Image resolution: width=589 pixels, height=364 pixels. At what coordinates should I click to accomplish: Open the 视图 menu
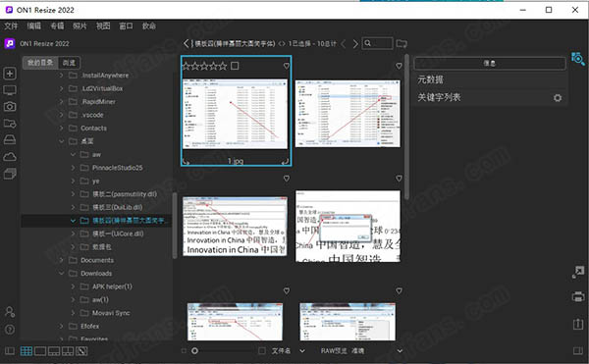[103, 26]
